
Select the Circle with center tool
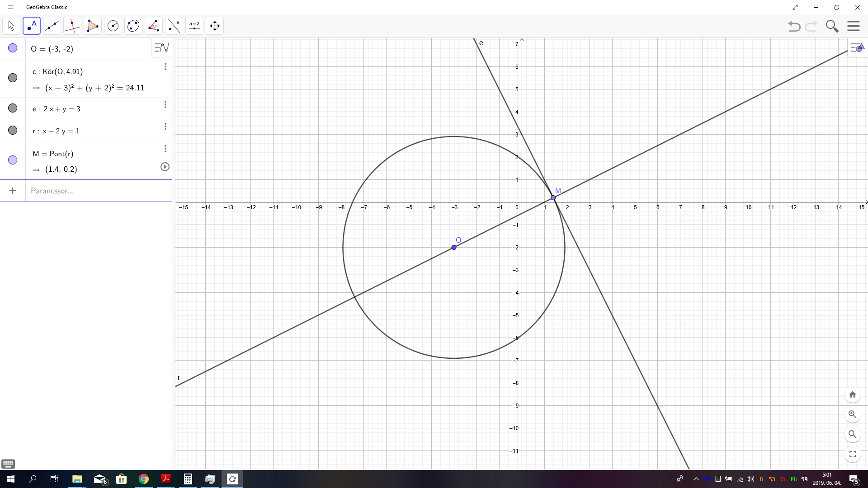(x=113, y=26)
